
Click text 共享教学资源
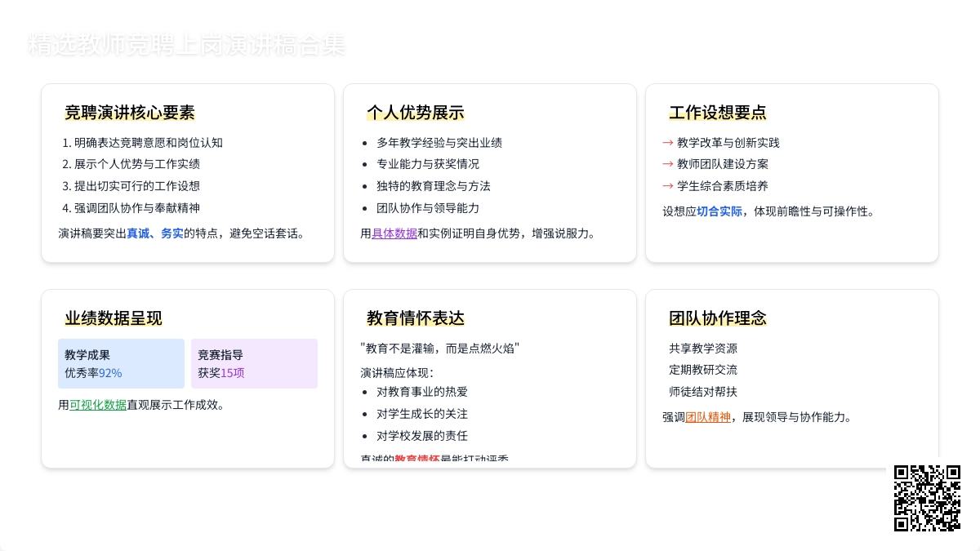(703, 349)
